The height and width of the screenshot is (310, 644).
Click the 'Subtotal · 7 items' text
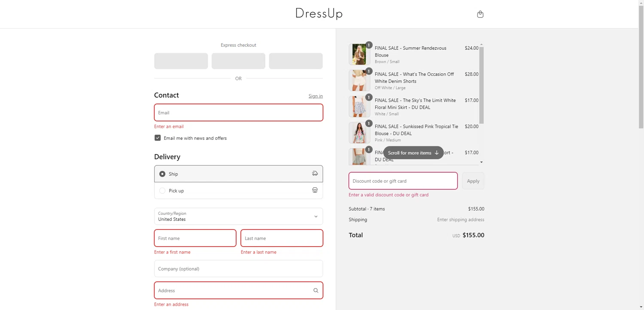367,209
